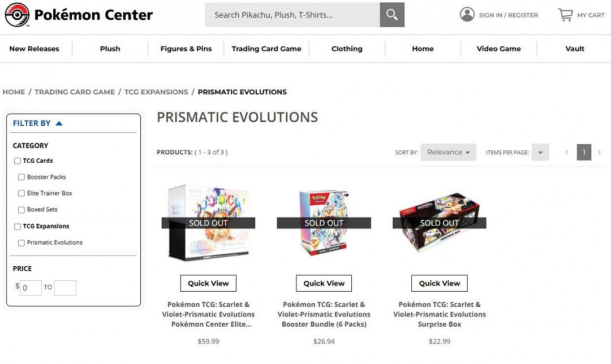611x364 pixels.
Task: Go to TCG Expansions breadcrumb link
Action: tap(156, 92)
